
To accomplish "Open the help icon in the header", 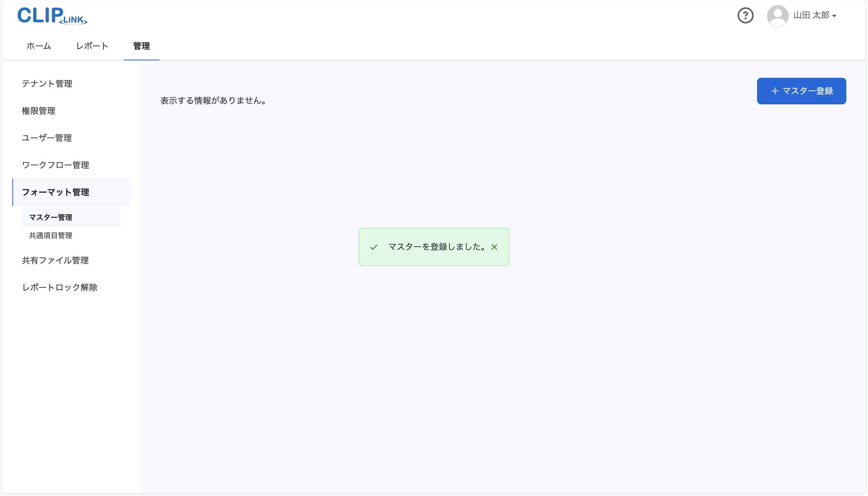I will point(745,15).
